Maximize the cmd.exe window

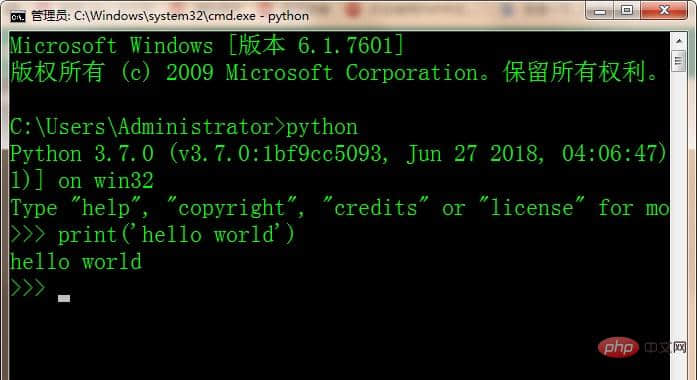tap(627, 10)
